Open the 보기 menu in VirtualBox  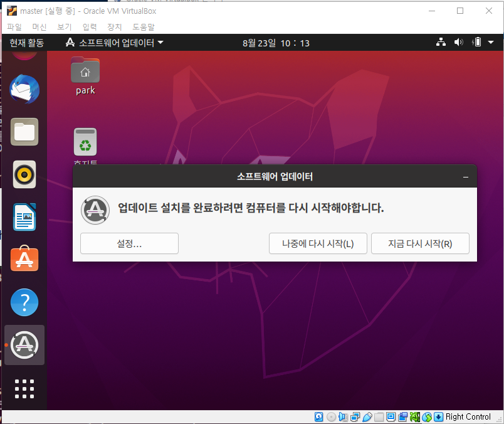pyautogui.click(x=65, y=27)
